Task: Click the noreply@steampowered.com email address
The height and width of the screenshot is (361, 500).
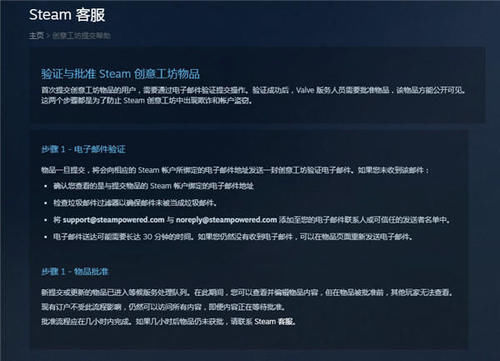Action: click(x=226, y=220)
